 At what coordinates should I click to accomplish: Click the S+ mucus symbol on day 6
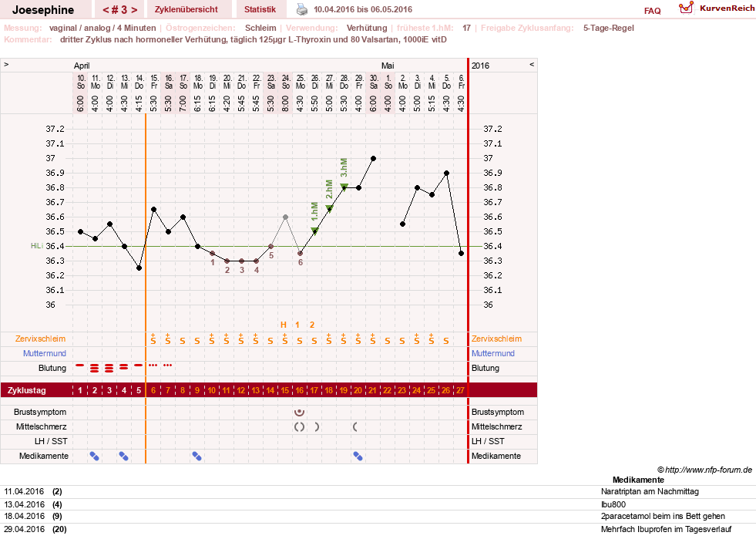pyautogui.click(x=153, y=339)
